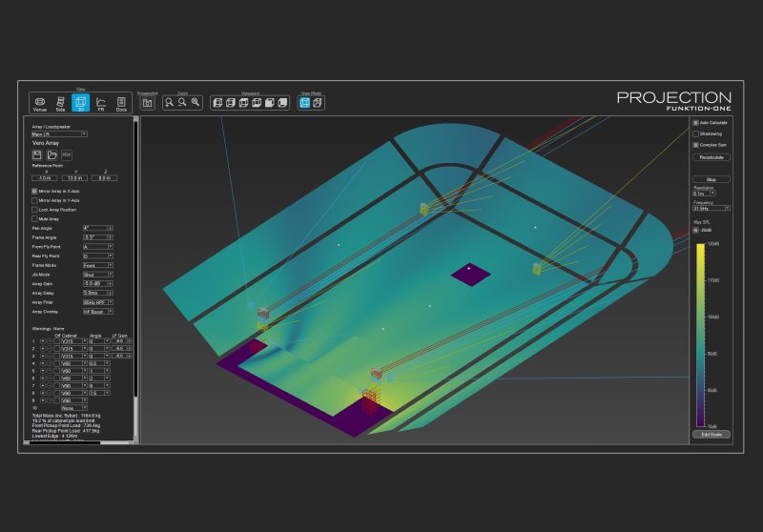Viewport: 763px width, 532px height.
Task: Enable the Shadowing checkbox
Action: pyautogui.click(x=695, y=134)
